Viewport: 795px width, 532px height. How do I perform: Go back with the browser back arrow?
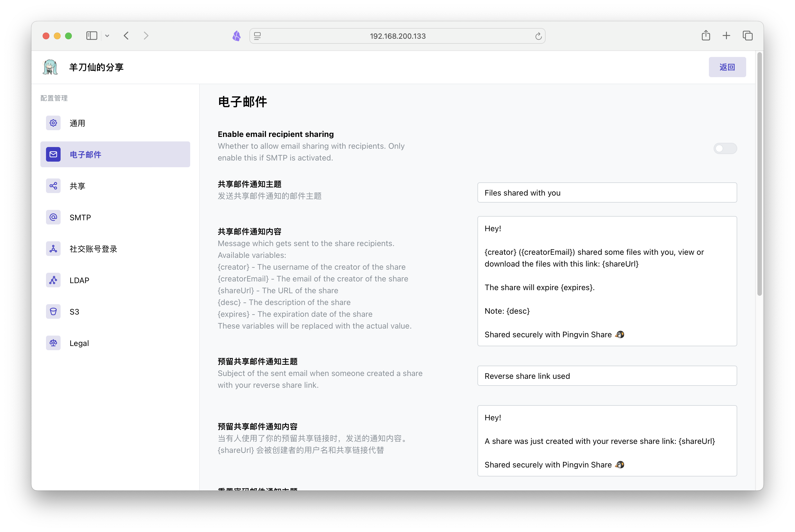point(126,36)
